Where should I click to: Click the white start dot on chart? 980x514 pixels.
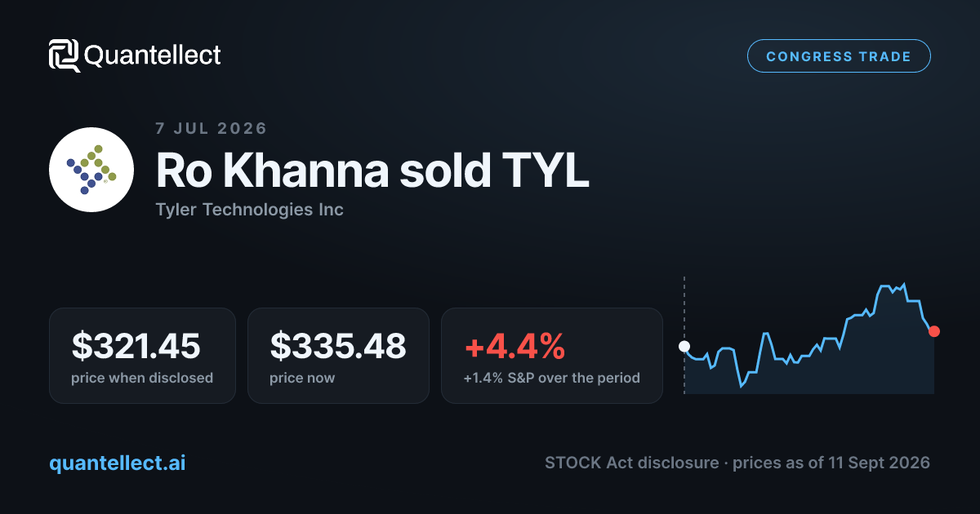point(684,346)
